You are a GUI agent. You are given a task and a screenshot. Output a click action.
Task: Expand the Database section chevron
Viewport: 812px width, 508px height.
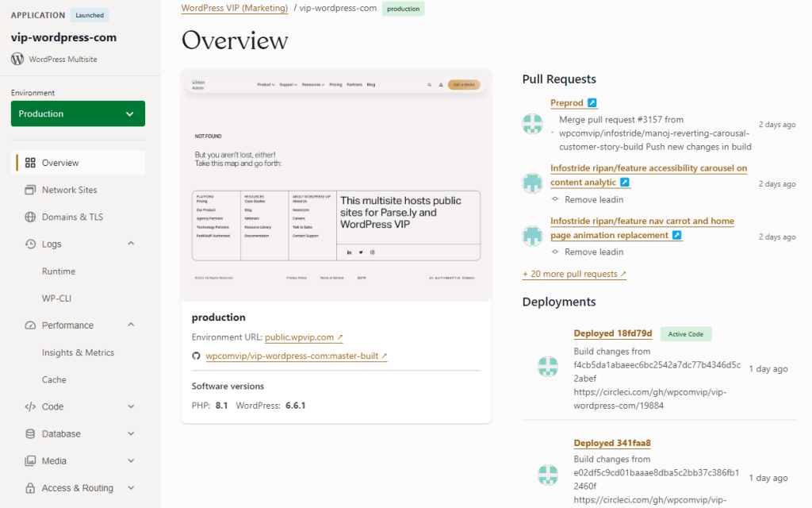pos(131,433)
